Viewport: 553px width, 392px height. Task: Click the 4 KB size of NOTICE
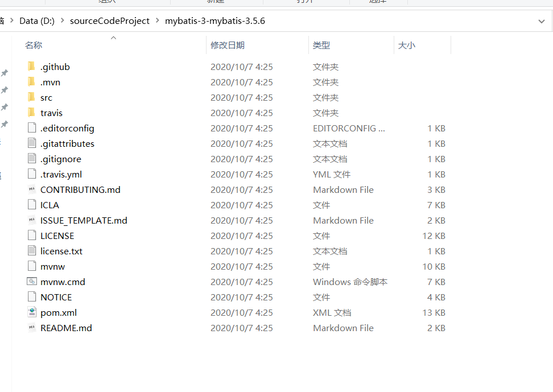tap(436, 297)
